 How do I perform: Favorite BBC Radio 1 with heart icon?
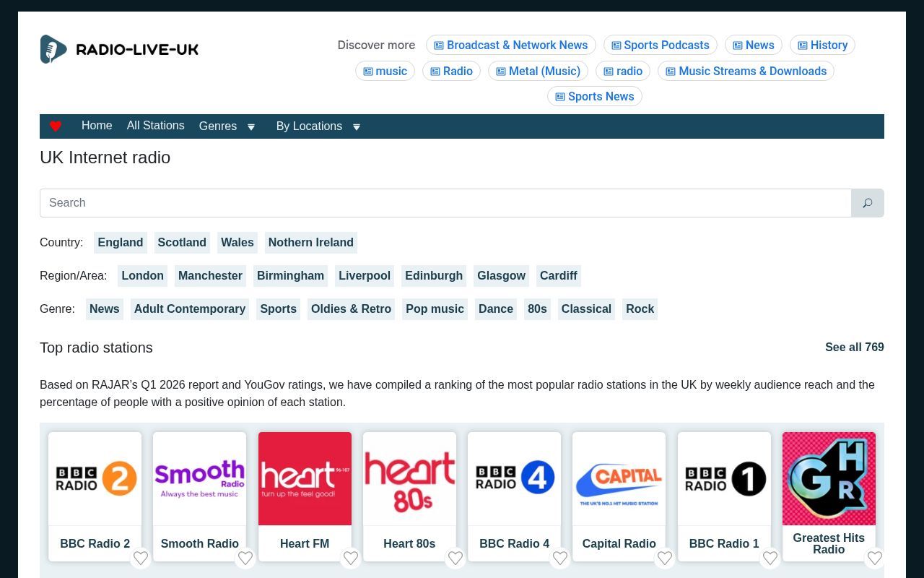coord(770,558)
